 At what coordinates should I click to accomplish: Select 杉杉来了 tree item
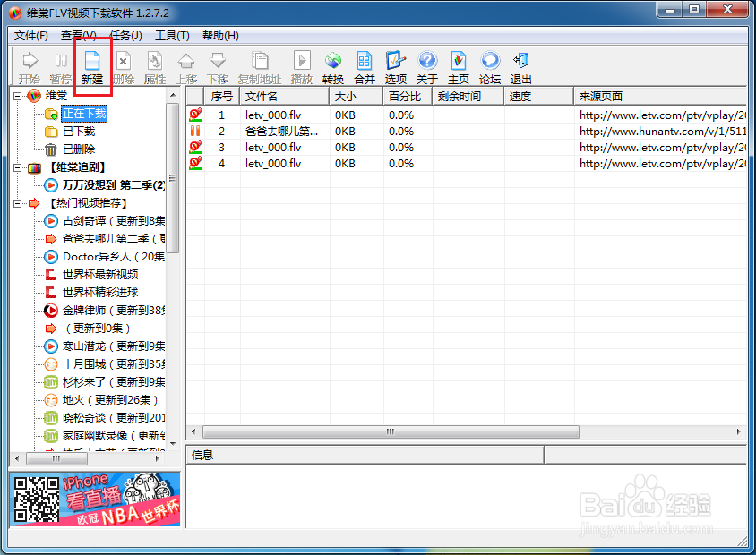[x=114, y=382]
